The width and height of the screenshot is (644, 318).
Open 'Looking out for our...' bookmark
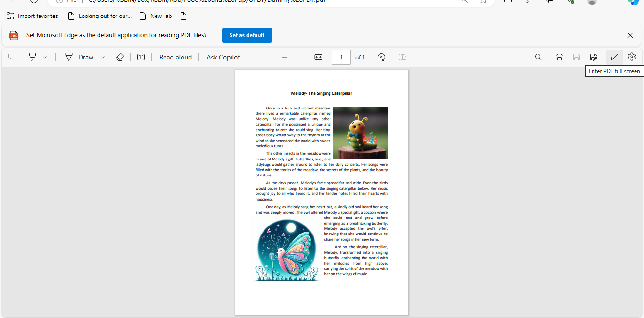pos(100,16)
